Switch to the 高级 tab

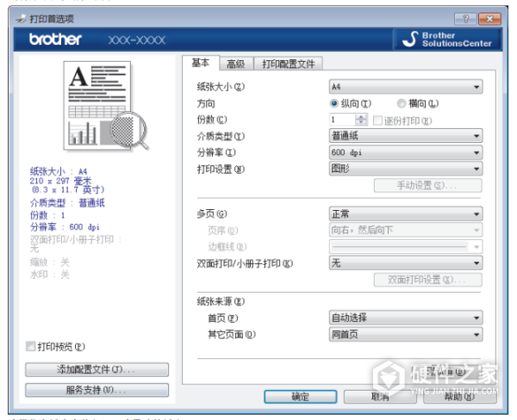coord(236,64)
